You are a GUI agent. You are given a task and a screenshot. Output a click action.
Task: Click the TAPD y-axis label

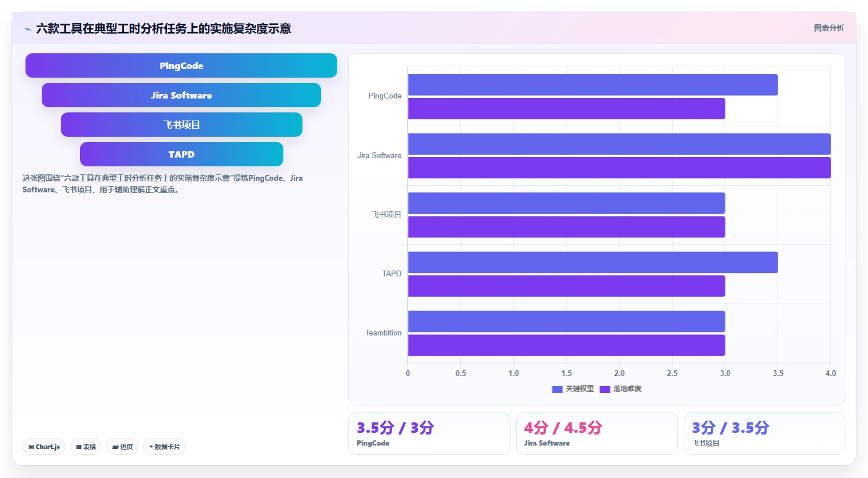392,273
